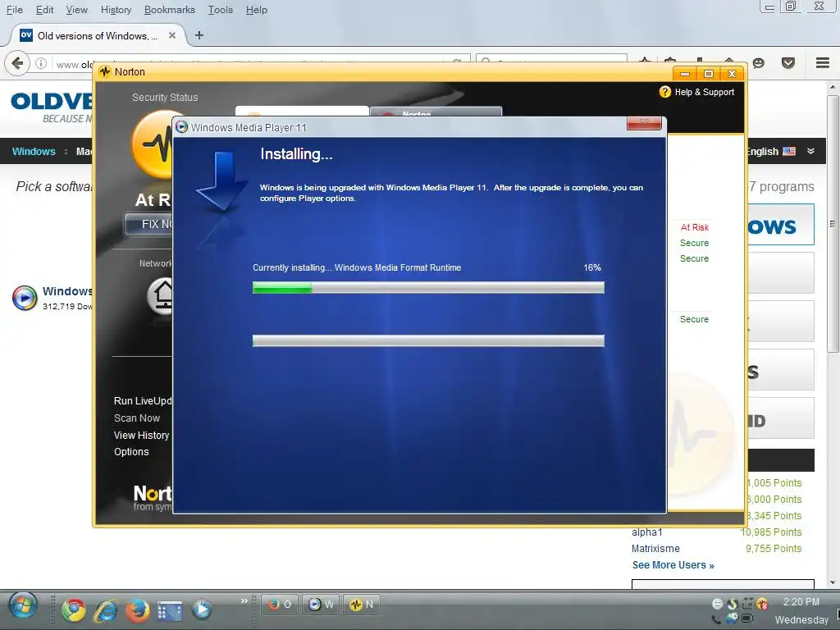Click the Windows Media Format Runtime progress bar
Viewport: 840px width, 630px height.
click(x=428, y=288)
